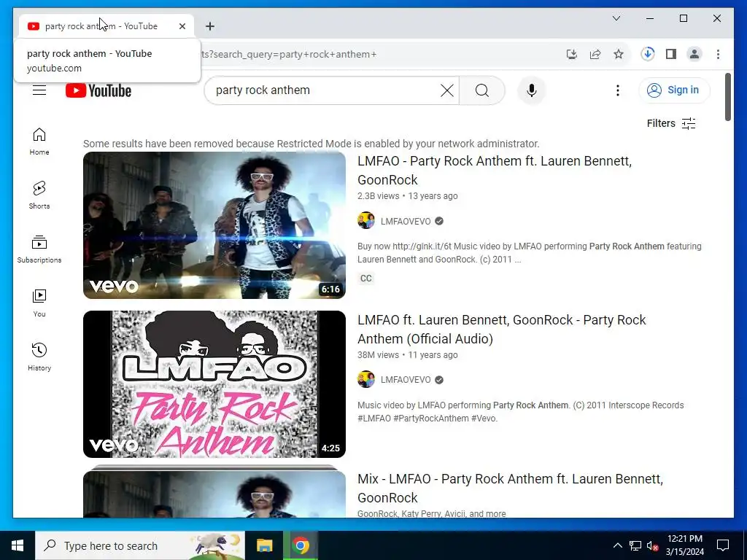The image size is (747, 560).
Task: Open title Party Rock Anthem (Official Audio)
Action: pos(502,330)
